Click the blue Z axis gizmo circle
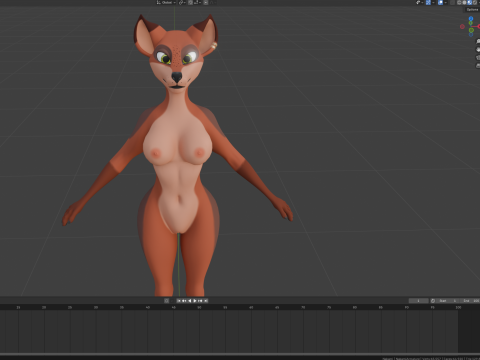 [x=471, y=19]
